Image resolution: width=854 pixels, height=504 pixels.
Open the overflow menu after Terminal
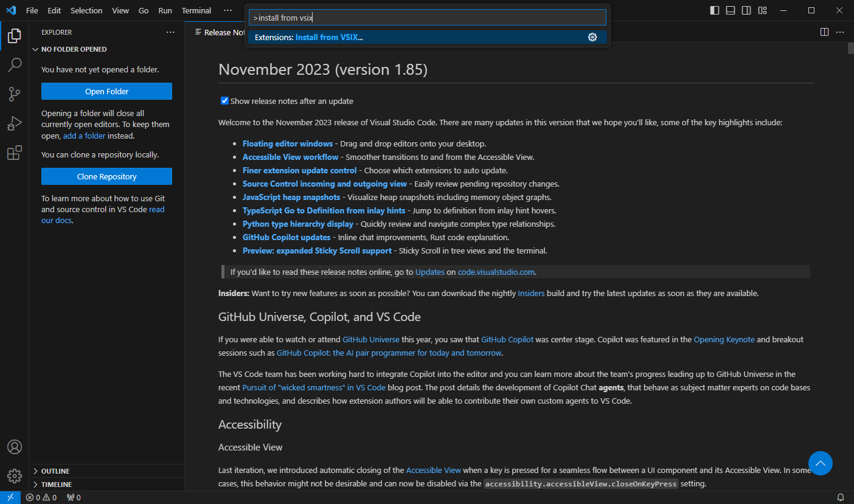click(x=227, y=10)
